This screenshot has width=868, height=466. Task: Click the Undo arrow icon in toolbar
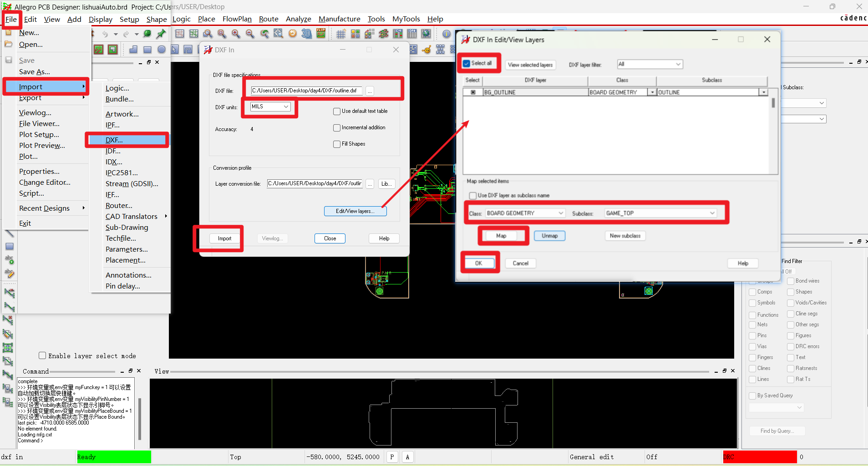click(x=105, y=34)
